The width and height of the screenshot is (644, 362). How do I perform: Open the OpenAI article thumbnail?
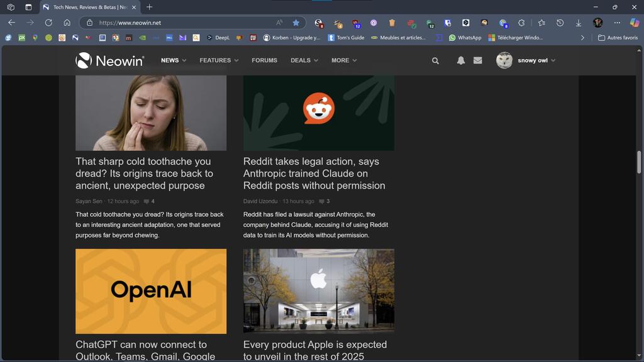(x=151, y=291)
